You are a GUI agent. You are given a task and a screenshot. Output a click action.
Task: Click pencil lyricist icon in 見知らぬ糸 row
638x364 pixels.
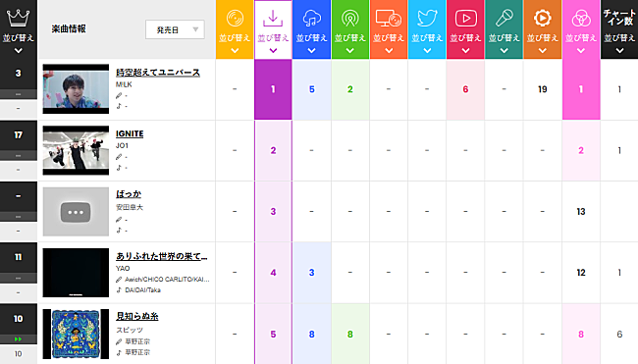pos(119,341)
